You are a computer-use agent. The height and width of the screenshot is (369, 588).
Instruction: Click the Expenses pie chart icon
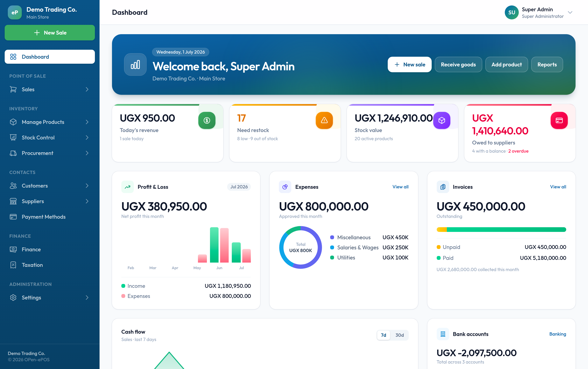285,187
